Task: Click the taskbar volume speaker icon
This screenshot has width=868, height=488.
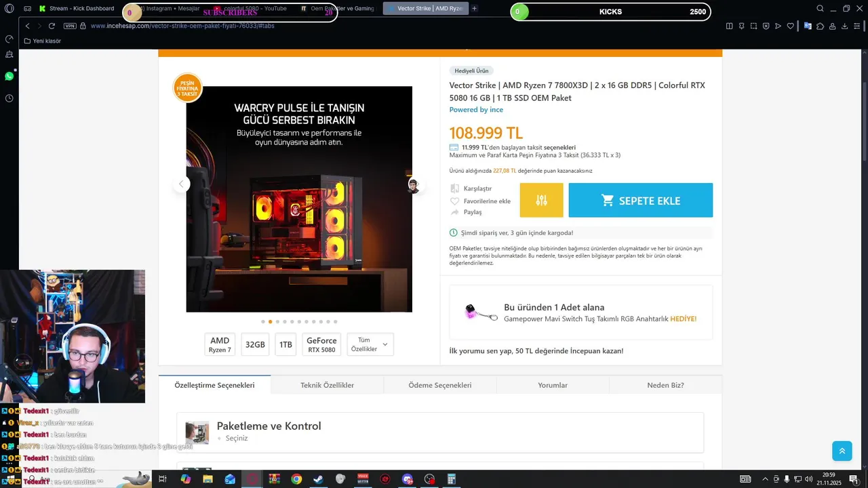Action: click(x=808, y=479)
